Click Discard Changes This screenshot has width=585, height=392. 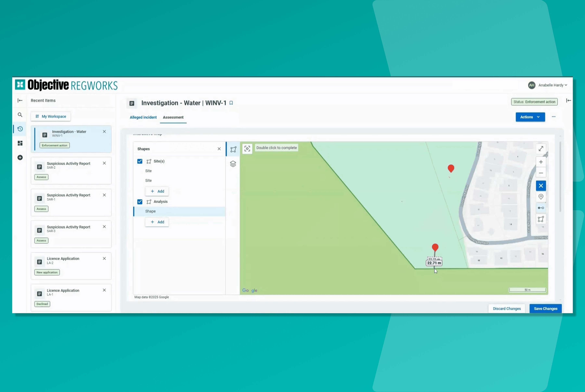(507, 308)
